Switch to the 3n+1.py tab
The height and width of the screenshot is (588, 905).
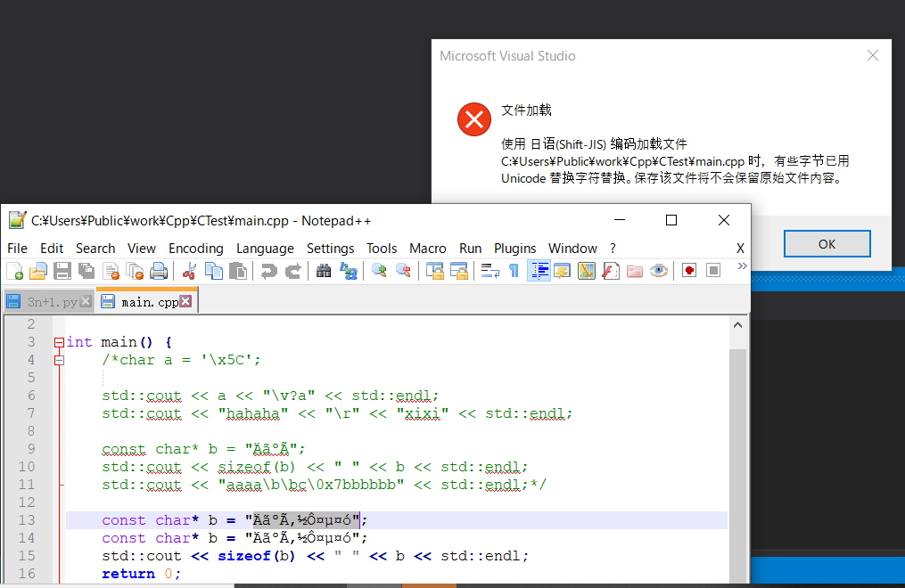[x=51, y=302]
